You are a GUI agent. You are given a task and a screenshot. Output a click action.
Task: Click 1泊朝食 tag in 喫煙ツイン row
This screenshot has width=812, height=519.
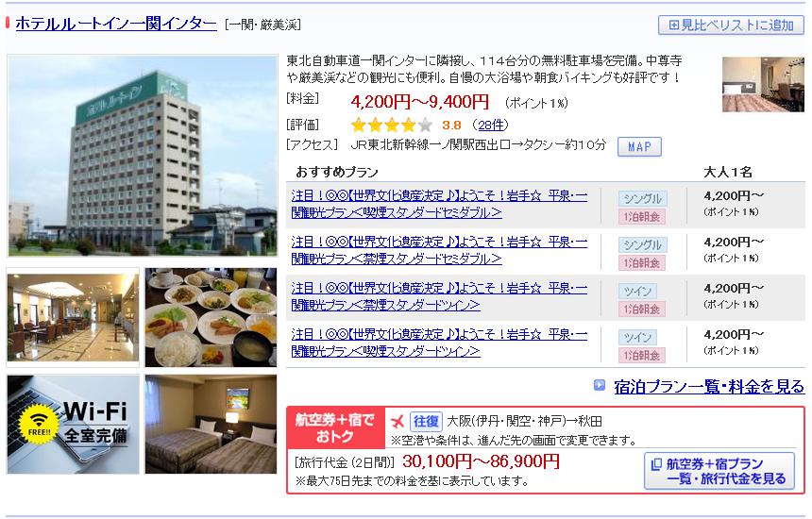[641, 355]
